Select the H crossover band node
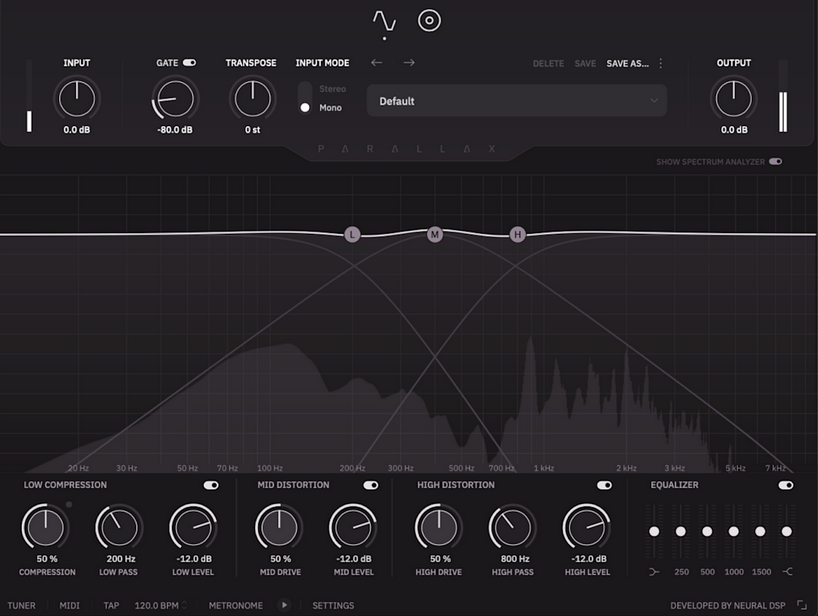Screen dimensions: 818x616 point(517,235)
